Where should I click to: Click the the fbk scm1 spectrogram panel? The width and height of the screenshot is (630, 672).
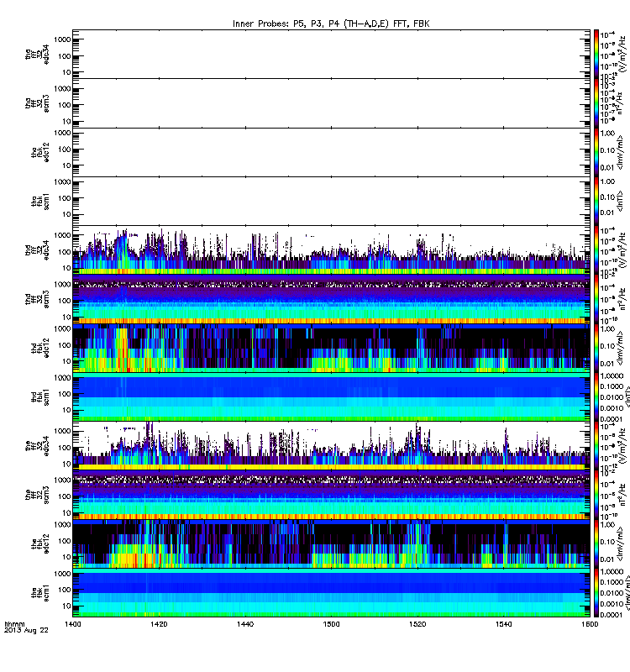tap(331, 593)
